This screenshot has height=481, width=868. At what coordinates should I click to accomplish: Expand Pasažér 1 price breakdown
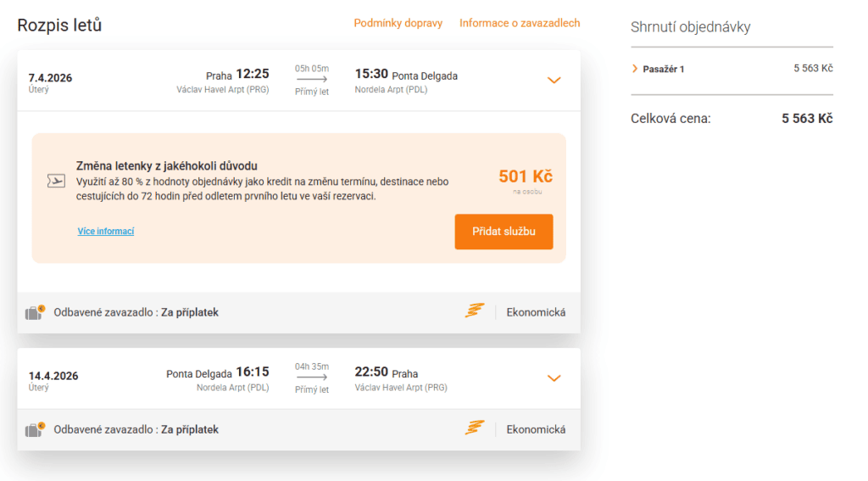[x=633, y=69]
